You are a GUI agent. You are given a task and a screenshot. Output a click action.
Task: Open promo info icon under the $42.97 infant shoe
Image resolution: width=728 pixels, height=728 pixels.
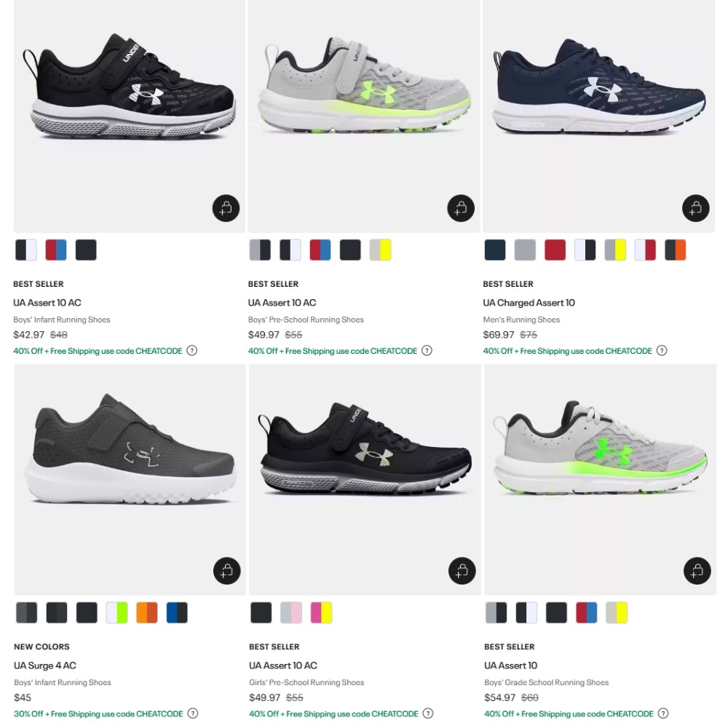pyautogui.click(x=191, y=351)
